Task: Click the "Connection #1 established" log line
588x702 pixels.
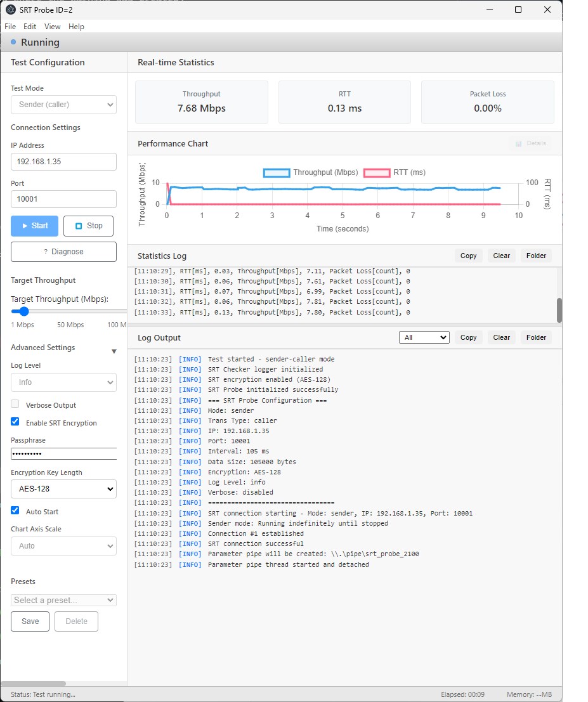Action: click(256, 534)
